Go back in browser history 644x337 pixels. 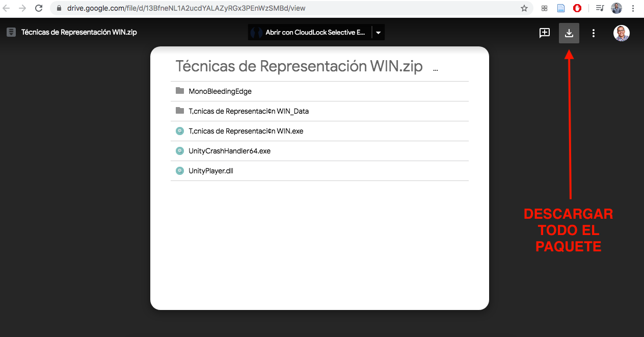pos(7,8)
